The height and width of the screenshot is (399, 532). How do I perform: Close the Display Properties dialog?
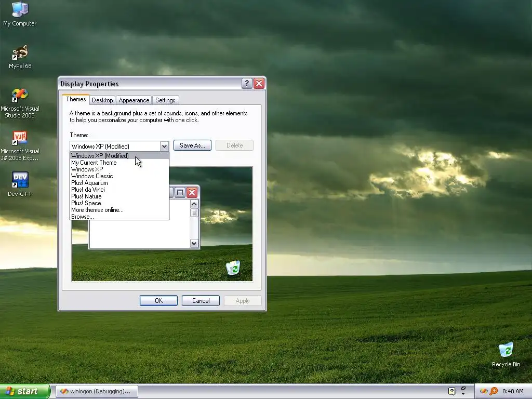tap(259, 84)
